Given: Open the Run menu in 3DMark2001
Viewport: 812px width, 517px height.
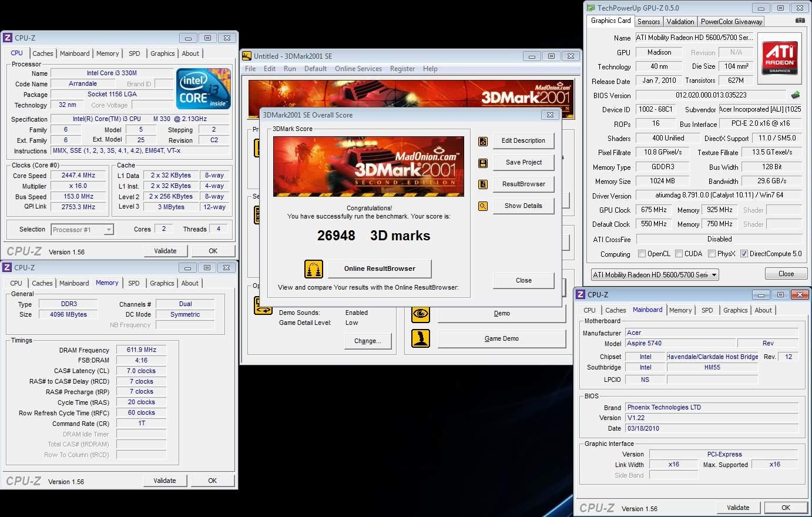Looking at the screenshot, I should pyautogui.click(x=290, y=69).
